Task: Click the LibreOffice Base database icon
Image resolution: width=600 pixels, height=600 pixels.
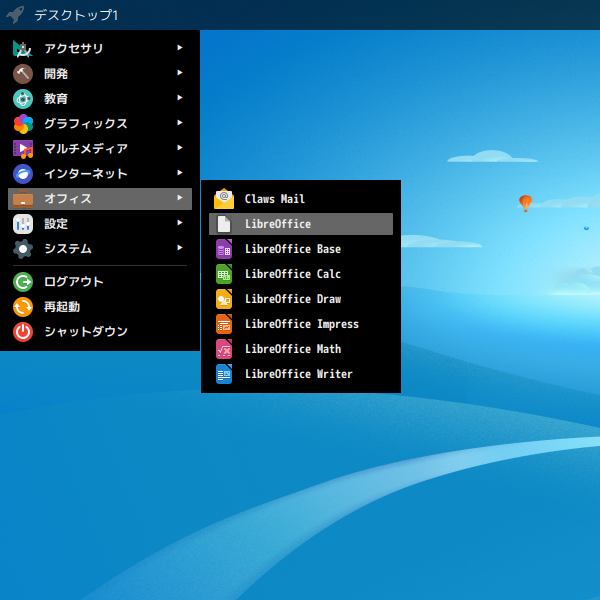Action: tap(224, 249)
